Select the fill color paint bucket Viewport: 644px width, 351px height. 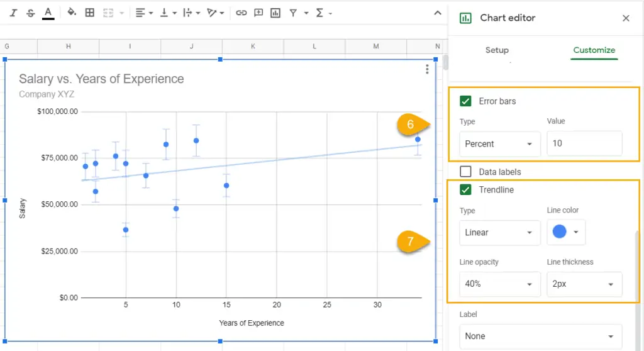[x=72, y=13]
